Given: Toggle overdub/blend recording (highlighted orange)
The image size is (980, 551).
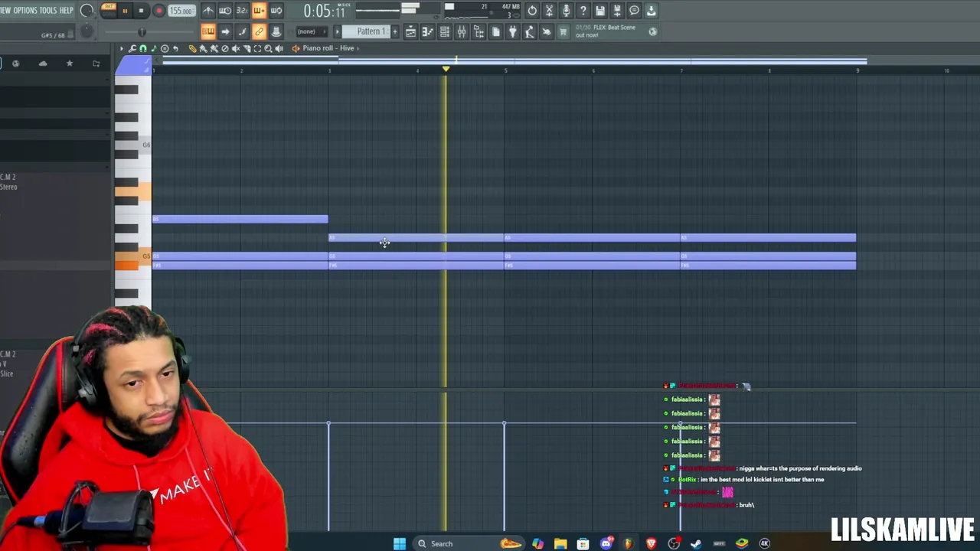Looking at the screenshot, I should coord(259,11).
